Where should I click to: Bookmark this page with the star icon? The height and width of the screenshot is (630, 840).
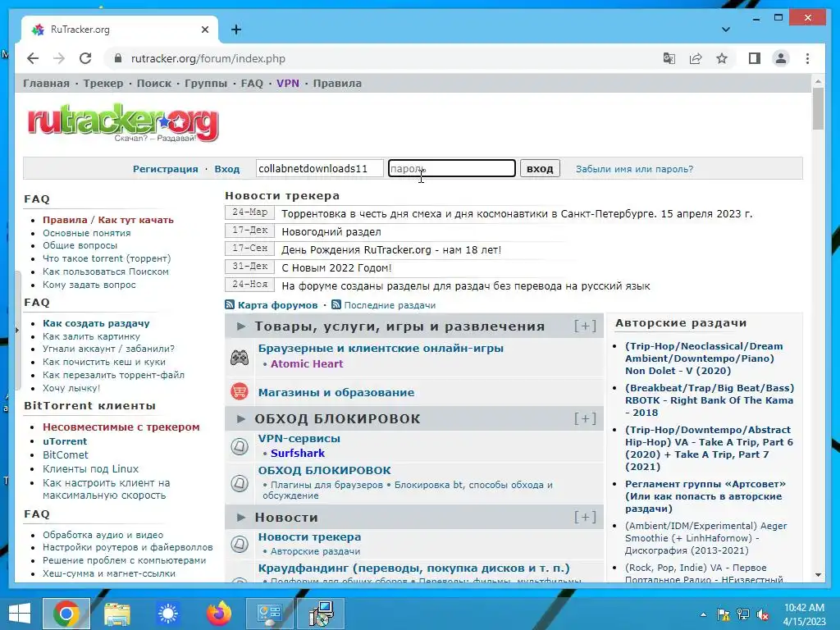click(x=722, y=58)
